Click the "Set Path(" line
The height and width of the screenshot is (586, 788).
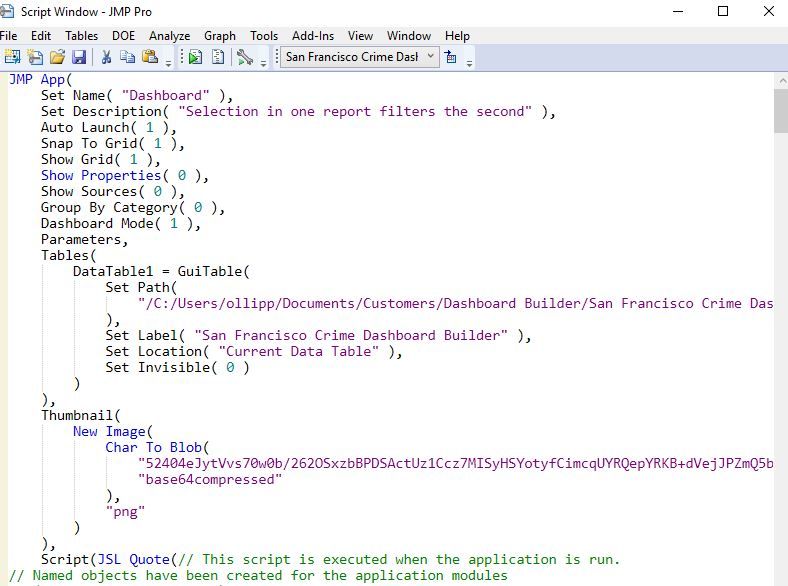point(141,287)
